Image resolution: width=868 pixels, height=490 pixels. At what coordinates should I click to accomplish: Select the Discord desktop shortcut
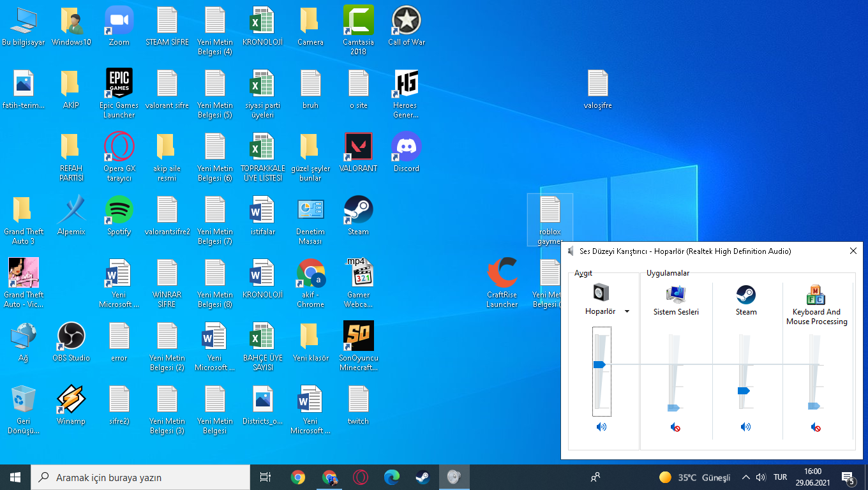(406, 147)
